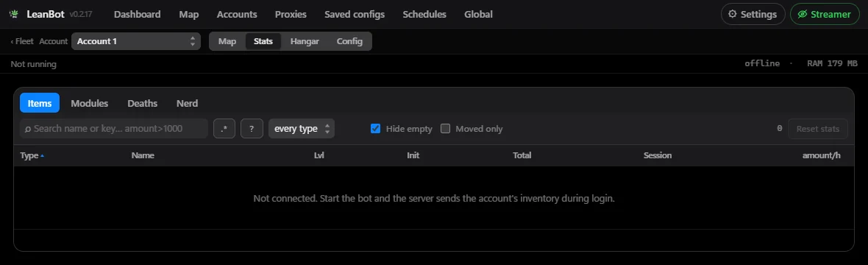
Task: Switch to the account Map view tab
Action: pyautogui.click(x=227, y=41)
